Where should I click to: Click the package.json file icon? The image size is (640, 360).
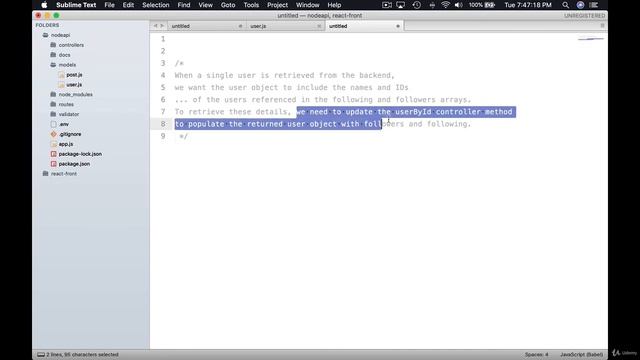(x=53, y=164)
